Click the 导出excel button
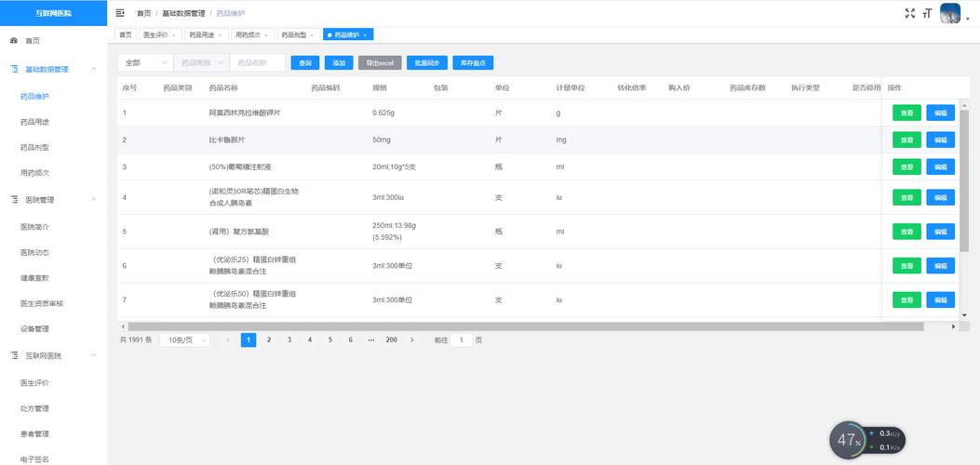 380,62
